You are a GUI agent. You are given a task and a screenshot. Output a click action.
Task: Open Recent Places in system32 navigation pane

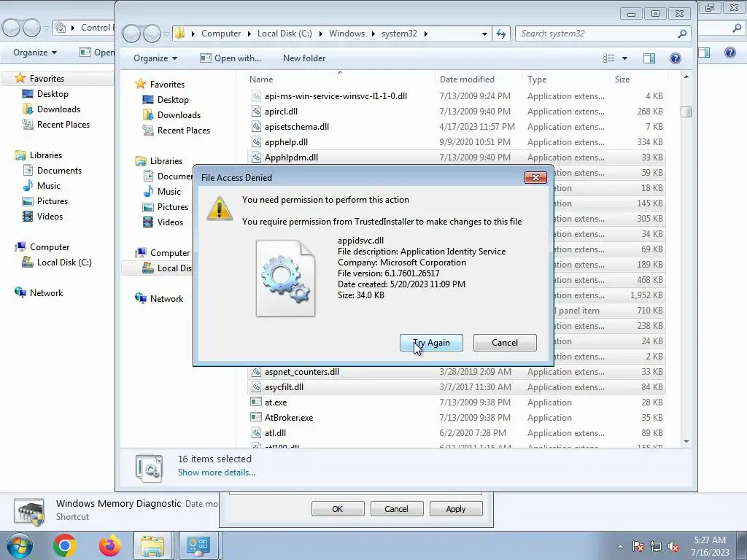tap(183, 130)
